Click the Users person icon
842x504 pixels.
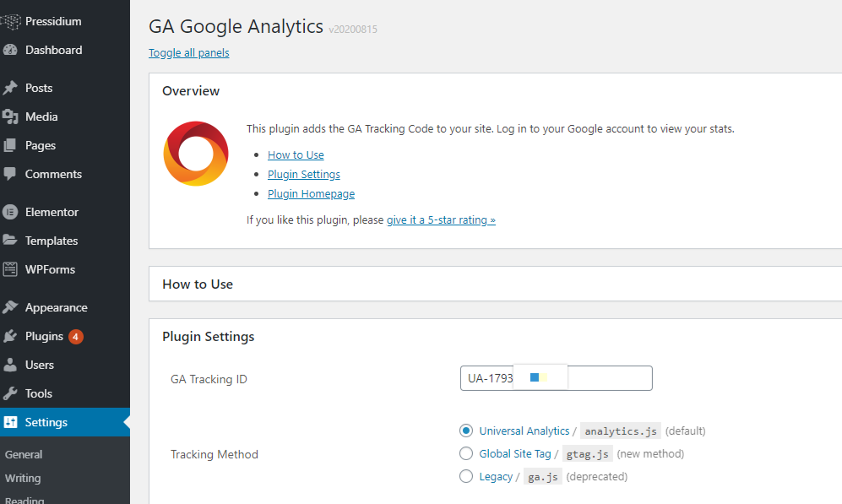click(10, 365)
